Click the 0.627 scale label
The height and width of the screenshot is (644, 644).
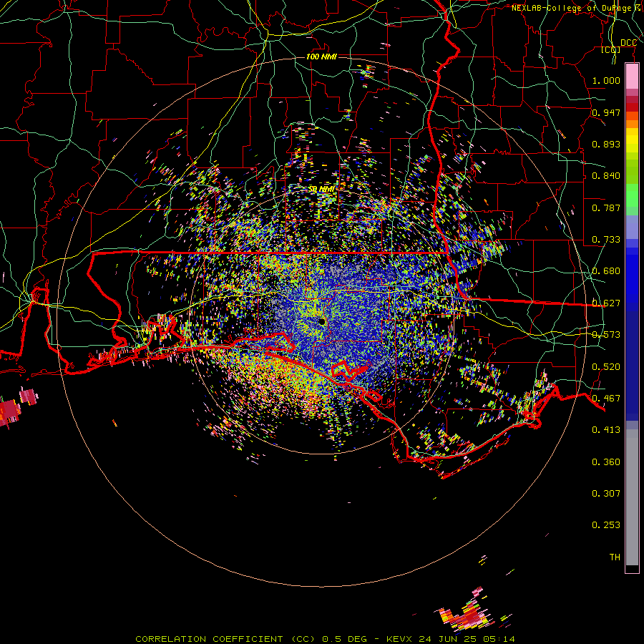click(x=606, y=303)
